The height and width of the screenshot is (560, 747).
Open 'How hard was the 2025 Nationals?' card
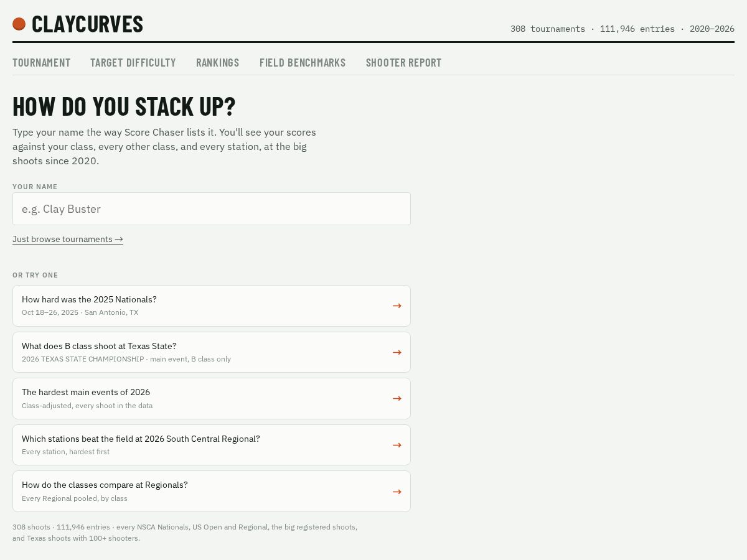click(x=212, y=306)
